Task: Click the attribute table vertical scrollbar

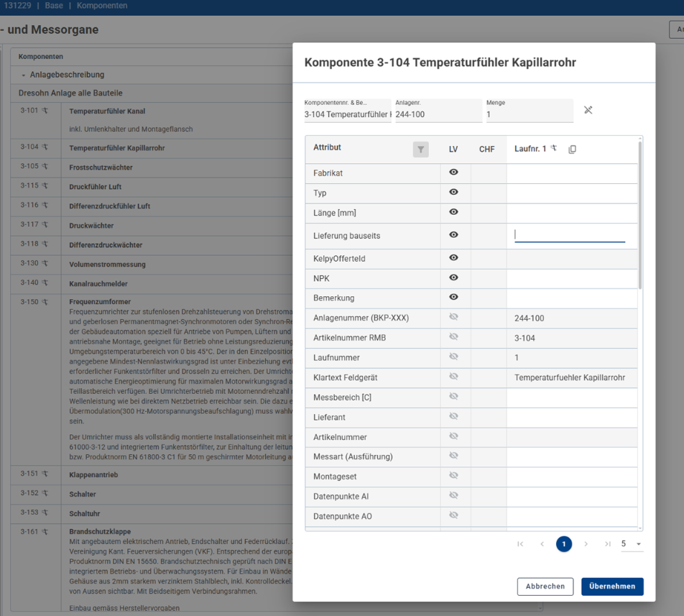Action: click(639, 216)
